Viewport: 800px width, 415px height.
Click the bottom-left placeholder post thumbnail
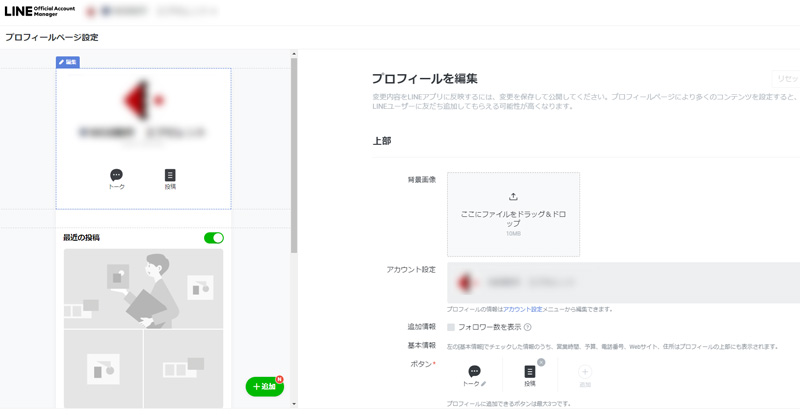click(x=104, y=369)
